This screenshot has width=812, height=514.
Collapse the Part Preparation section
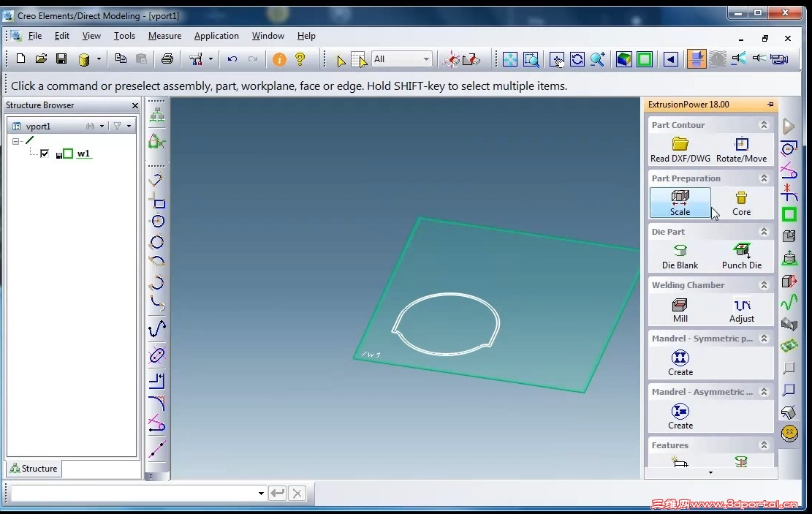[763, 178]
